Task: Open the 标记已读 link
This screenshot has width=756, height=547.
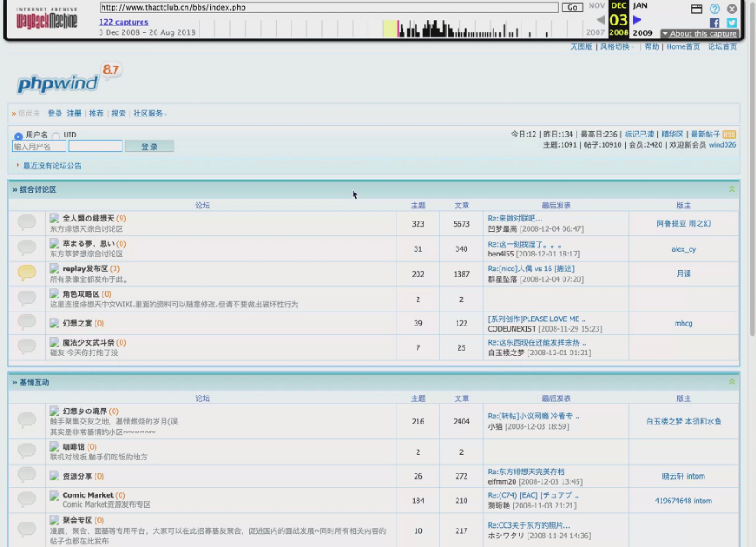Action: point(640,135)
